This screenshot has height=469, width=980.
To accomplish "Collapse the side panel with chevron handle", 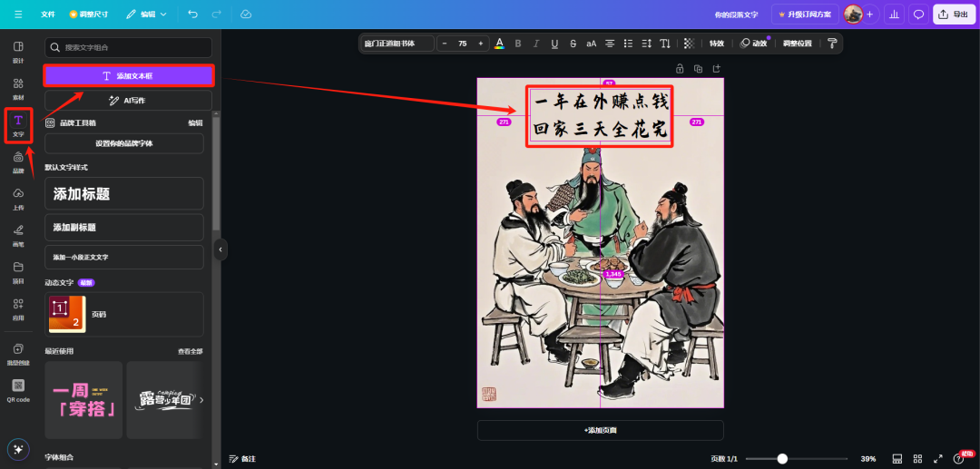I will [220, 249].
